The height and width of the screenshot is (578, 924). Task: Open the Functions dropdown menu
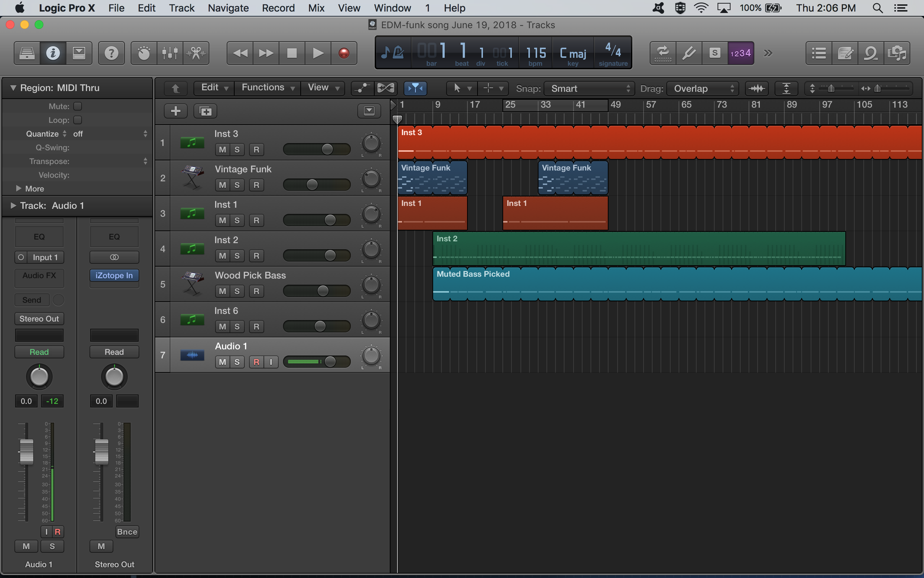[x=268, y=87]
